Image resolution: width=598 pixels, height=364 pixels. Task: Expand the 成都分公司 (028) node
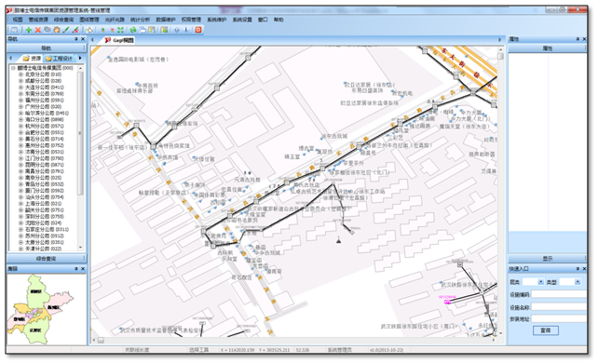click(21, 81)
